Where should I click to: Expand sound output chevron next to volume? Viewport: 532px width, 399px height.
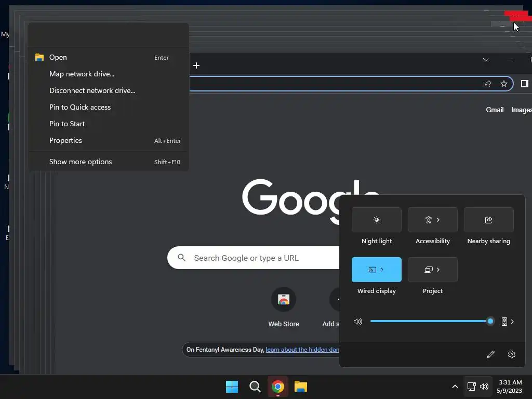point(512,322)
